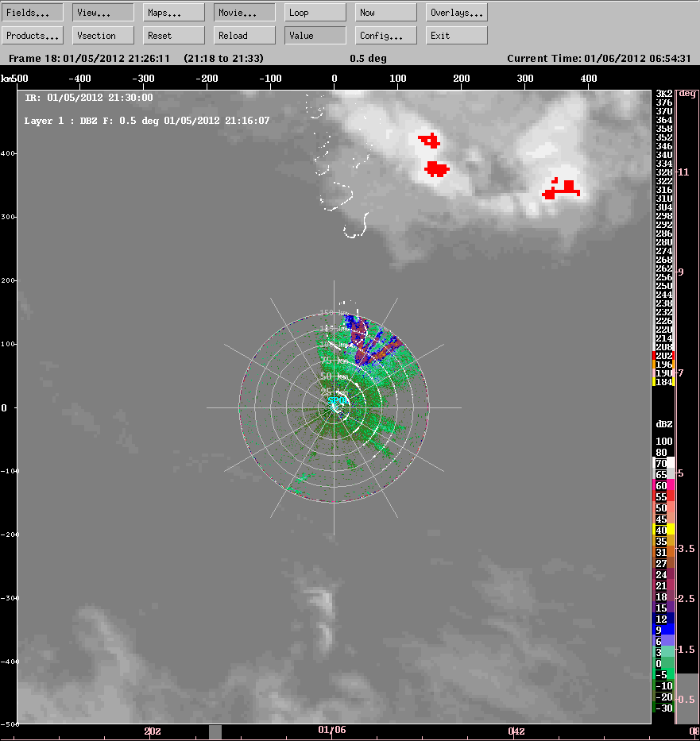700x741 pixels.
Task: Open the Movie... control panel
Action: coord(245,13)
